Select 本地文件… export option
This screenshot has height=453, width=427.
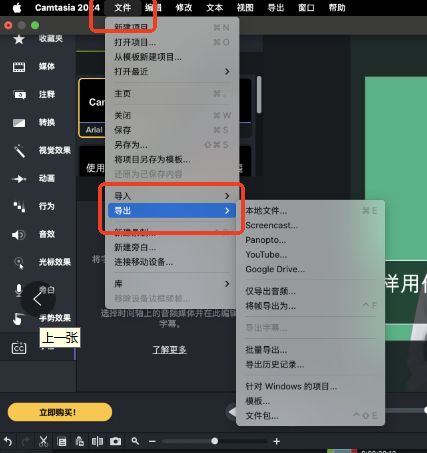click(310, 211)
